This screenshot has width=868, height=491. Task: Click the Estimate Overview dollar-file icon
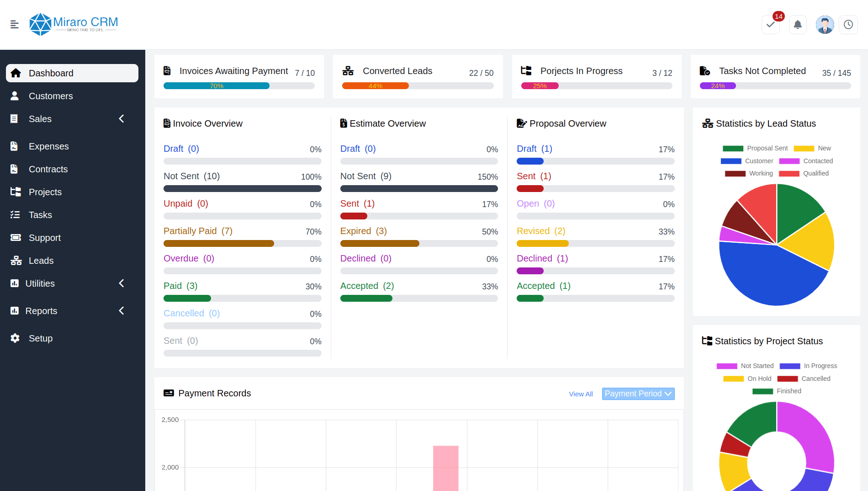[x=344, y=123]
